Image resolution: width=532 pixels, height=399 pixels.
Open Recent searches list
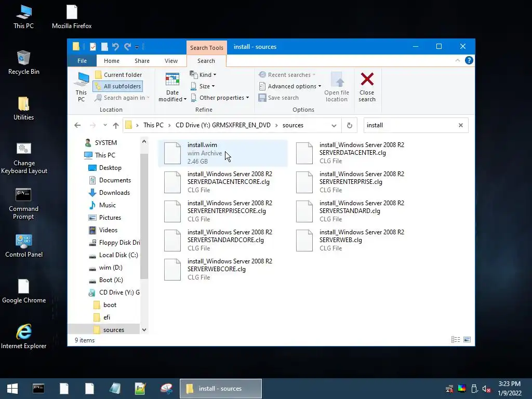pos(287,75)
